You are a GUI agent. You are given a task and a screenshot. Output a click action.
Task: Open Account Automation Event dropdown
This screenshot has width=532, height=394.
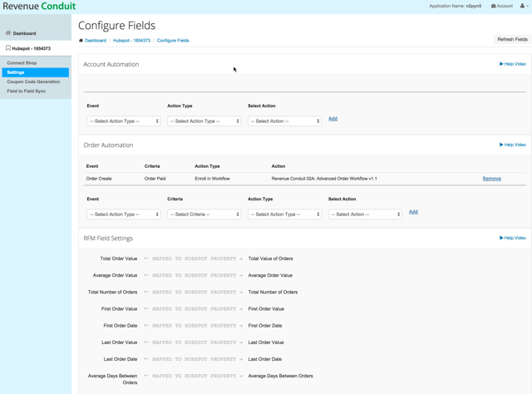[x=123, y=121]
